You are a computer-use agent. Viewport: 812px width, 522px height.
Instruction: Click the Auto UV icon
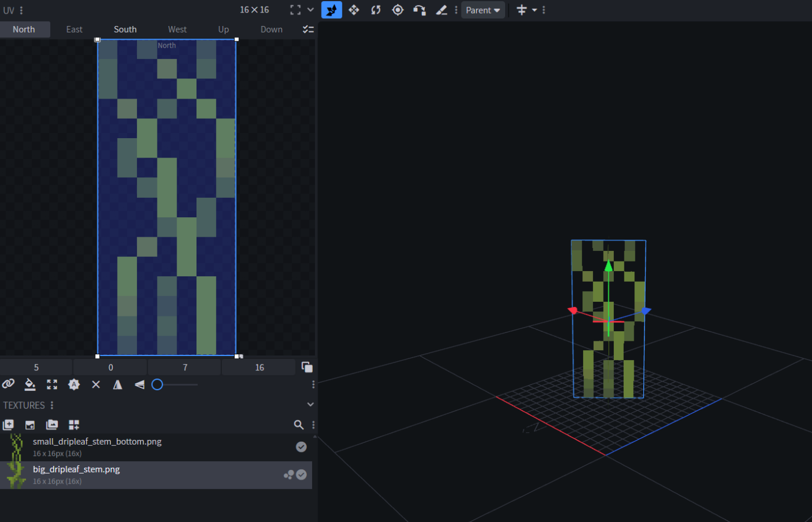click(x=74, y=384)
